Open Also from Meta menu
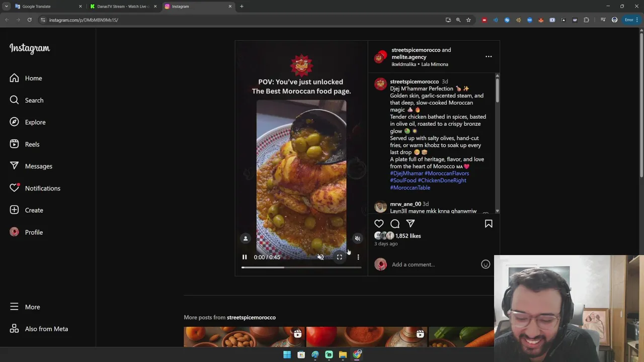This screenshot has width=644, height=362. pos(39,329)
